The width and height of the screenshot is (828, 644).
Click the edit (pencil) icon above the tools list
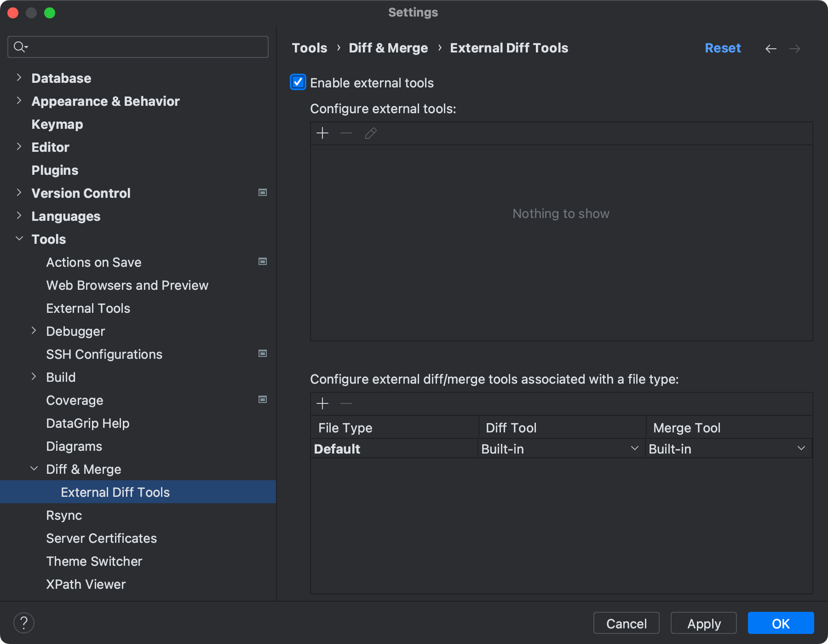(x=370, y=133)
